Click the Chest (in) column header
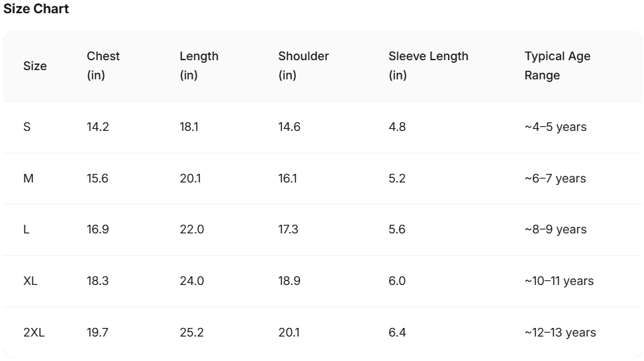Image resolution: width=644 pixels, height=361 pixels. 103,65
